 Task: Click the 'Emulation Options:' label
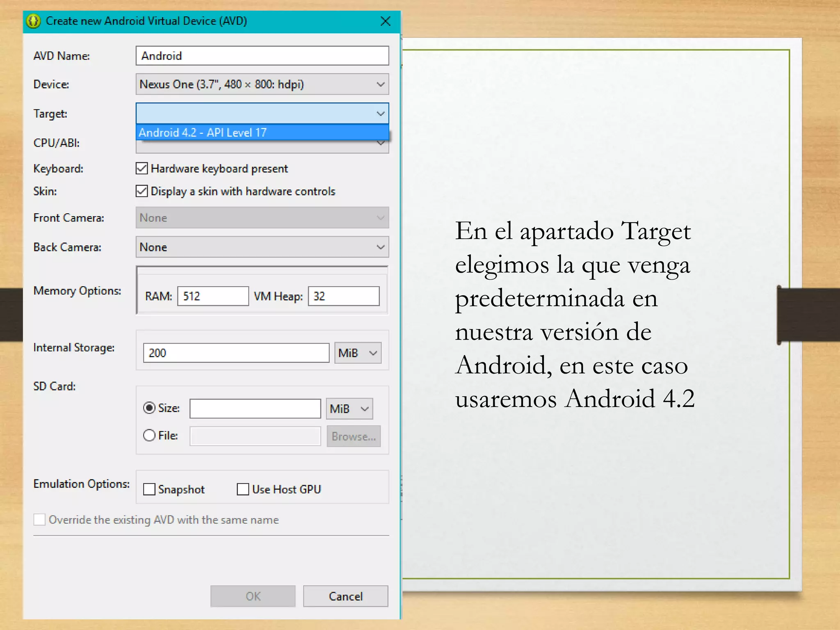pyautogui.click(x=82, y=484)
